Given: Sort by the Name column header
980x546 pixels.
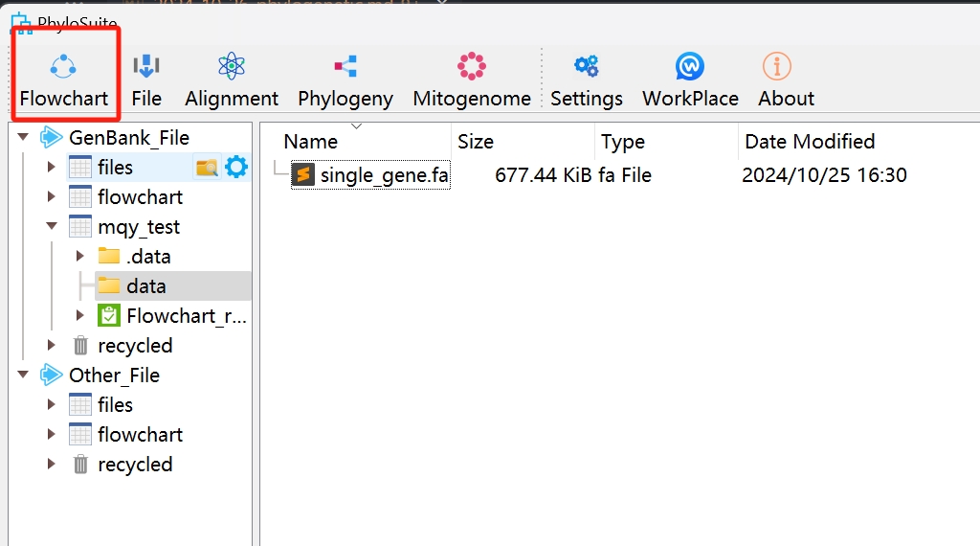Looking at the screenshot, I should click(311, 142).
